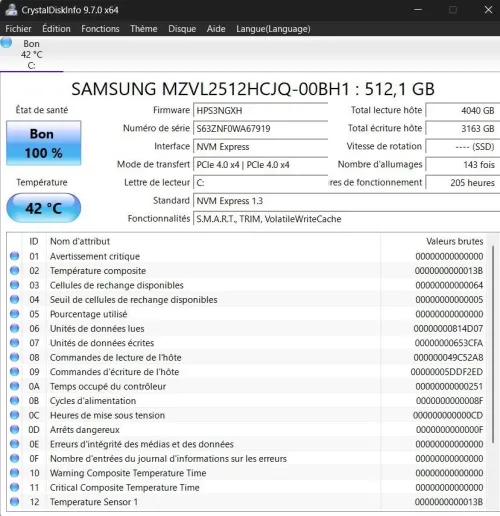Click status dot for Critical Composite Temperature Time
Screen dimensions: 500x516
tap(14, 487)
